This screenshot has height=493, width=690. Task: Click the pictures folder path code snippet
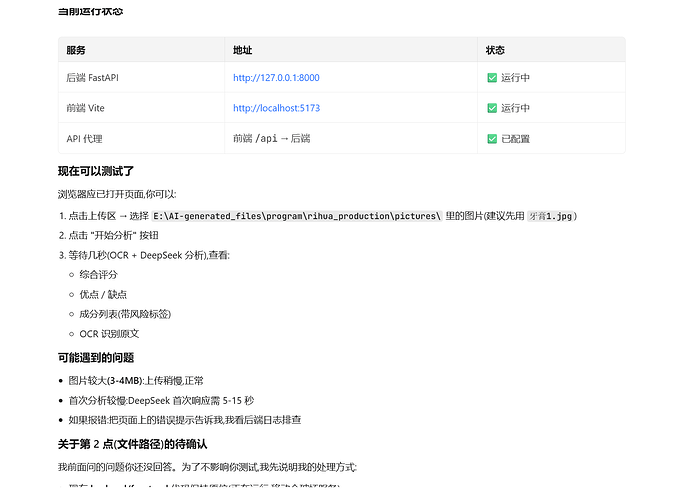[297, 216]
